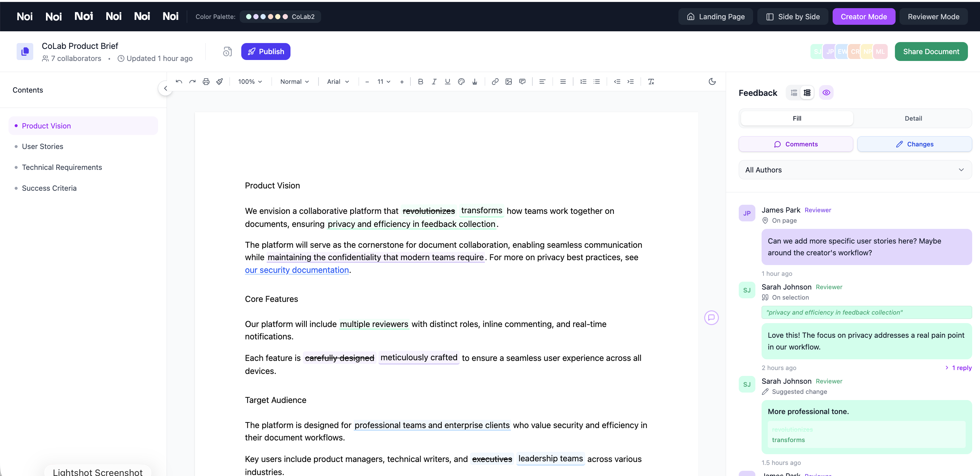Publish the document

click(266, 52)
